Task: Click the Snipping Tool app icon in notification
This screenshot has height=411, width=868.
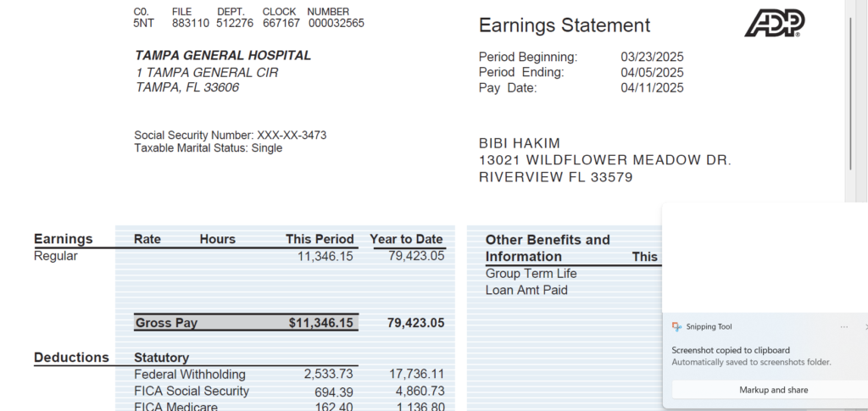Action: tap(676, 327)
